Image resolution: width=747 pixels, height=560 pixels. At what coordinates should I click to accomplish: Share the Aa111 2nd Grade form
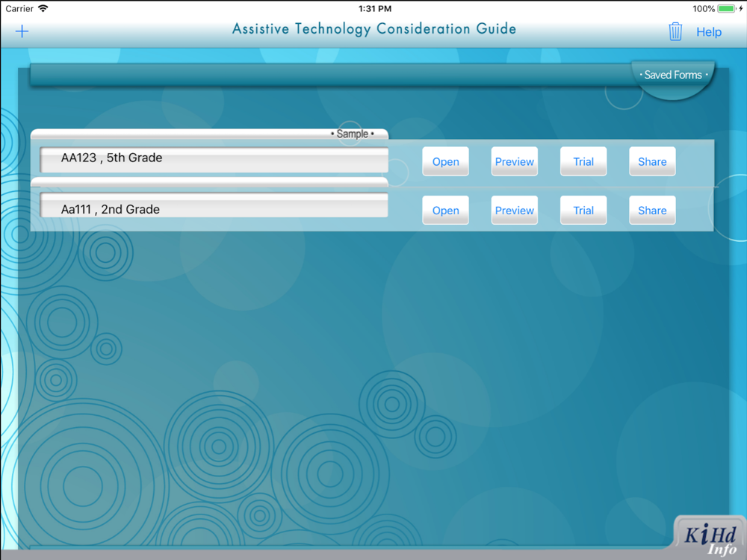(x=652, y=210)
